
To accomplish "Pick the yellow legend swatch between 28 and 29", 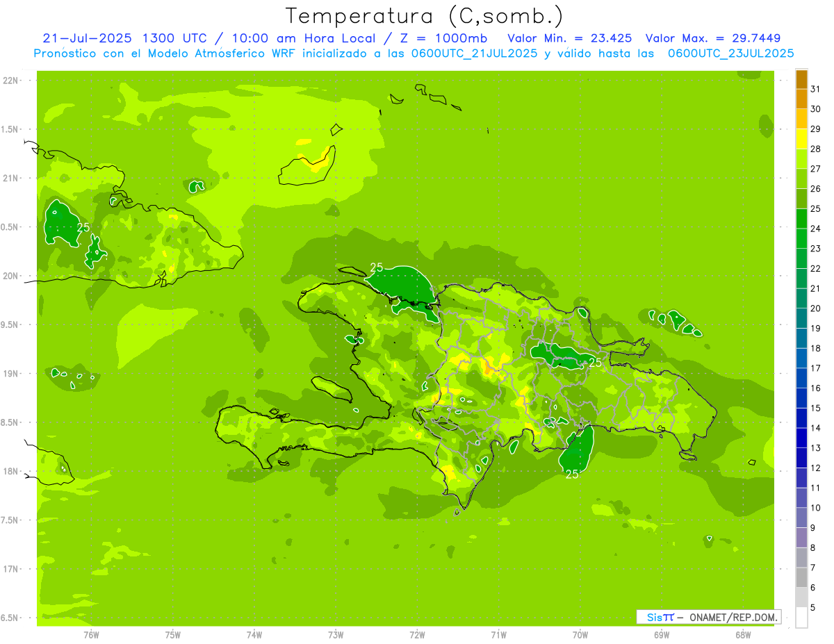I will (801, 139).
